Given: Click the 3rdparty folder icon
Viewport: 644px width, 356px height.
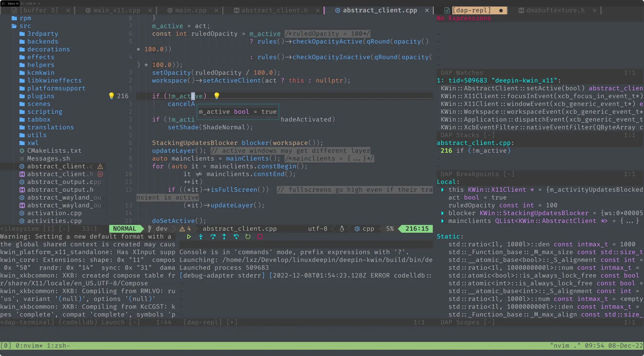Looking at the screenshot, I should (x=22, y=34).
